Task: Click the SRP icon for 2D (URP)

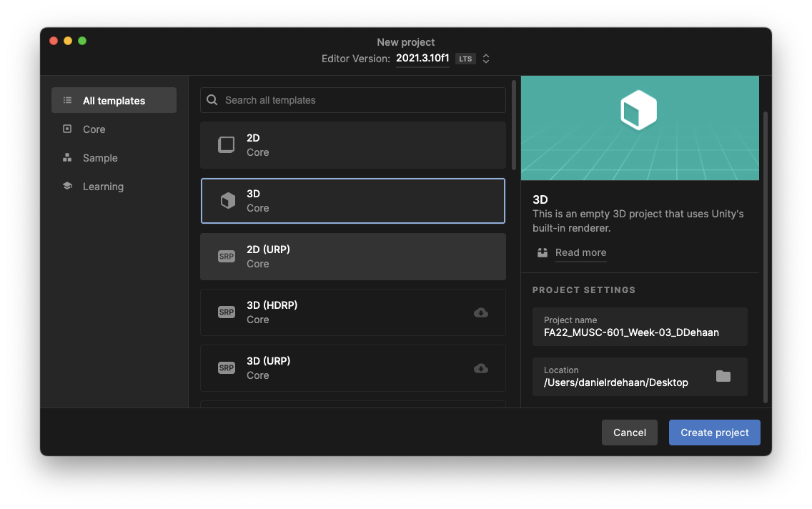Action: click(227, 257)
